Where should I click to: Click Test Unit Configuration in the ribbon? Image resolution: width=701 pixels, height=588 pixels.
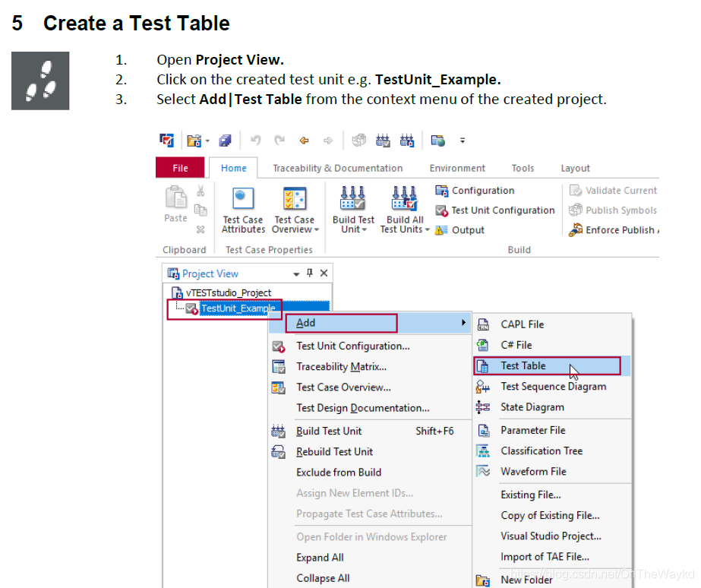pyautogui.click(x=495, y=210)
